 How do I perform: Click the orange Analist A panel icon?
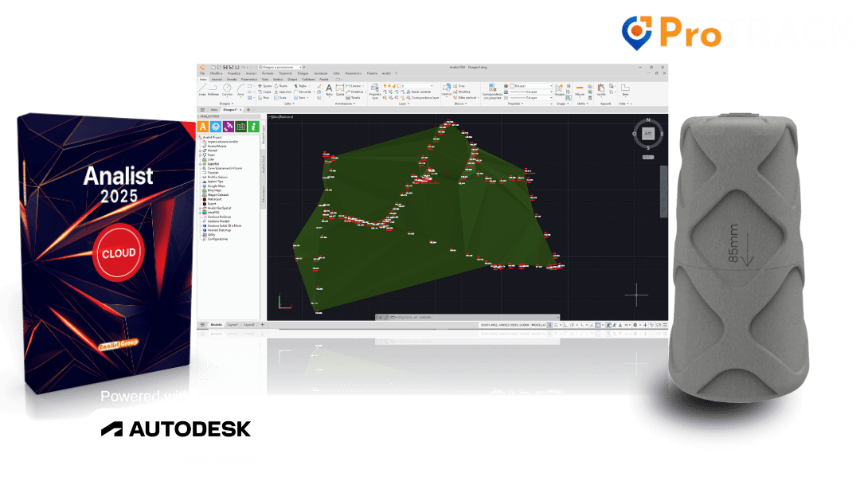[203, 126]
